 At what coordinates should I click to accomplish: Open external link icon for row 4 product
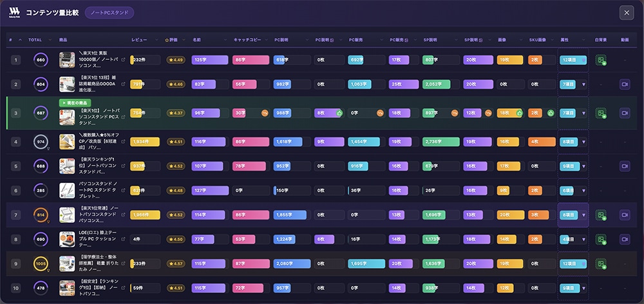pos(123,141)
